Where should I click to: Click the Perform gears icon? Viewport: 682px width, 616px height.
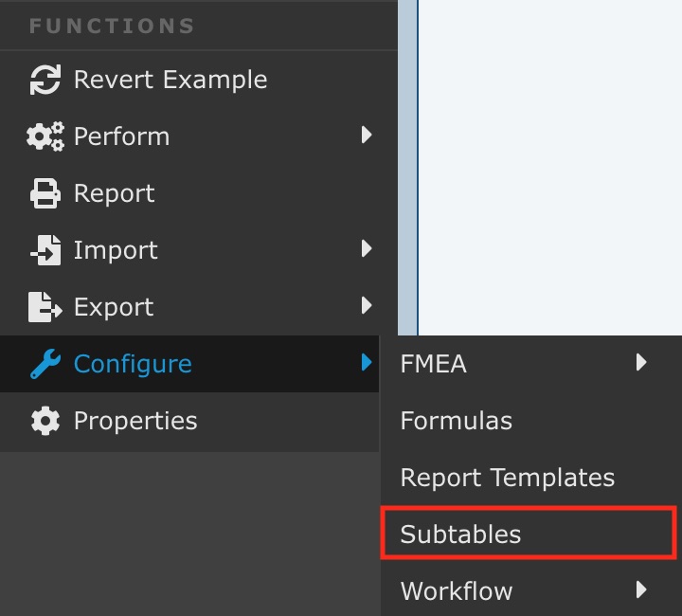tap(45, 136)
